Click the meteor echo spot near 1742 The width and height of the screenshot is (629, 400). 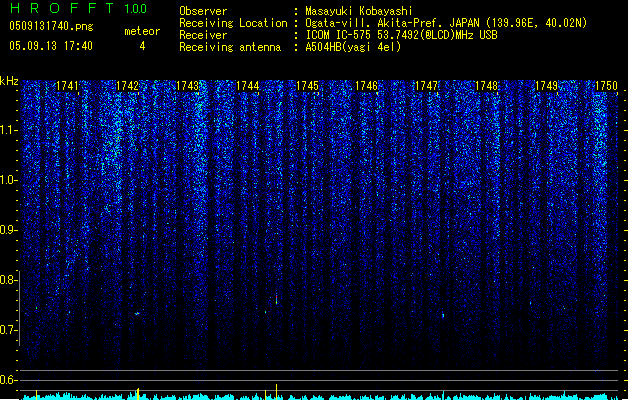[x=137, y=314]
